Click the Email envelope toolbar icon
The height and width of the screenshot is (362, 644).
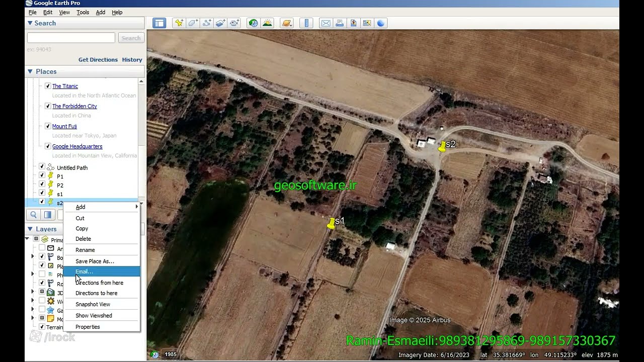(x=326, y=23)
